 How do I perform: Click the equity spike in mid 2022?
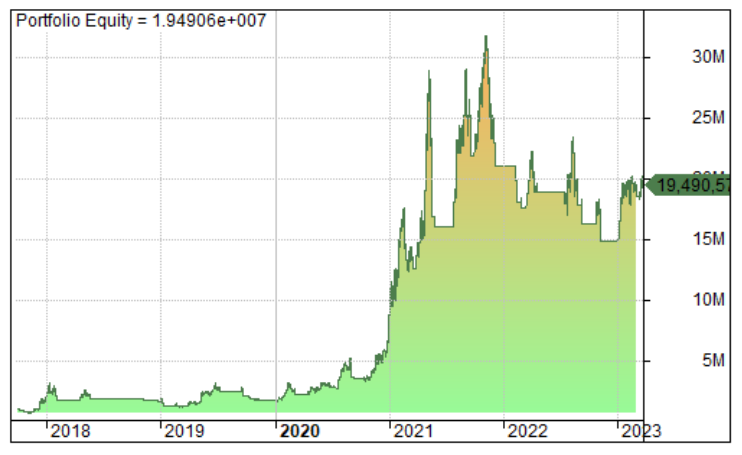[x=573, y=140]
